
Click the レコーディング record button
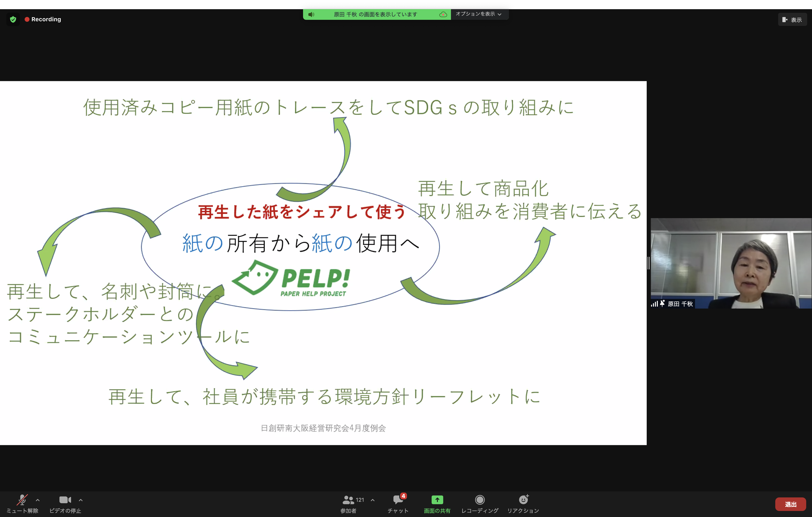coord(480,504)
